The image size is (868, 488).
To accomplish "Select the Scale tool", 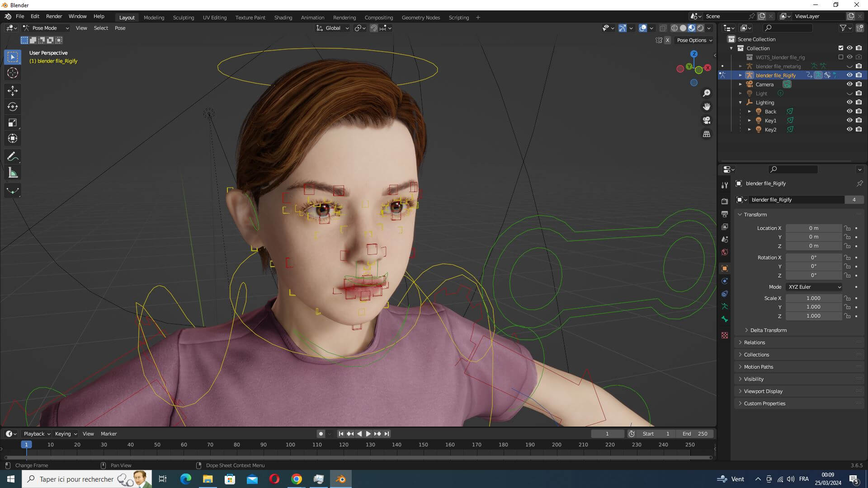I will [13, 122].
